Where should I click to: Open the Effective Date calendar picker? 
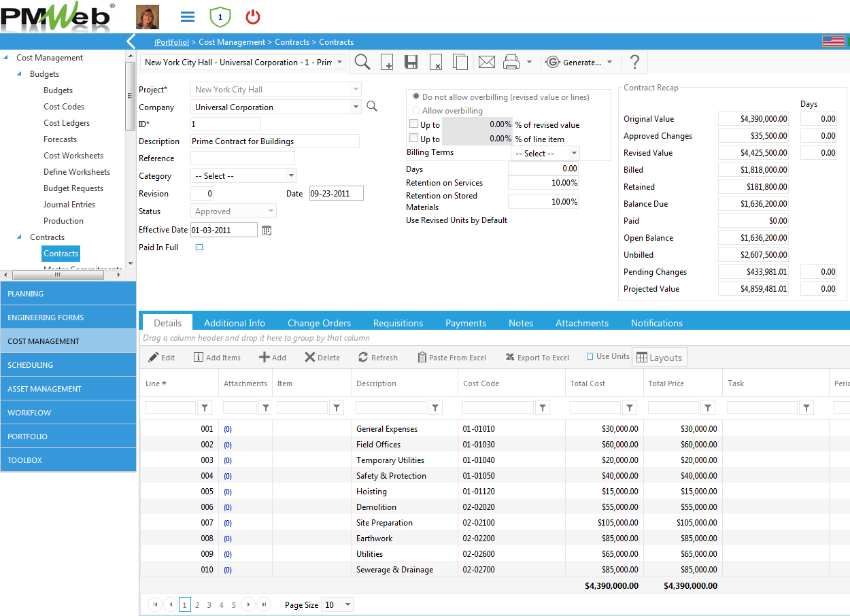pyautogui.click(x=267, y=230)
